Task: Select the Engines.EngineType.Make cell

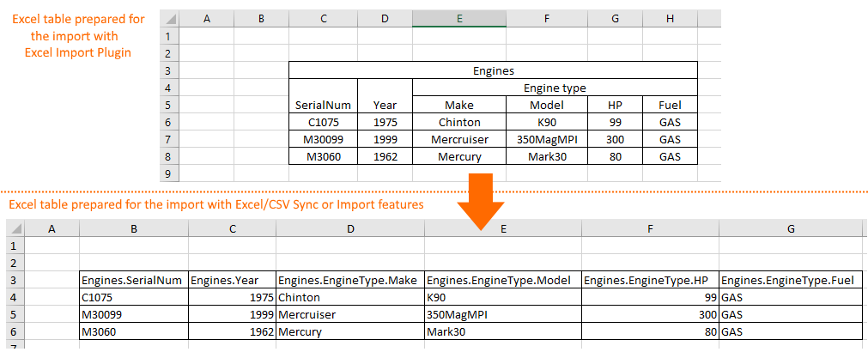Action: click(x=349, y=280)
